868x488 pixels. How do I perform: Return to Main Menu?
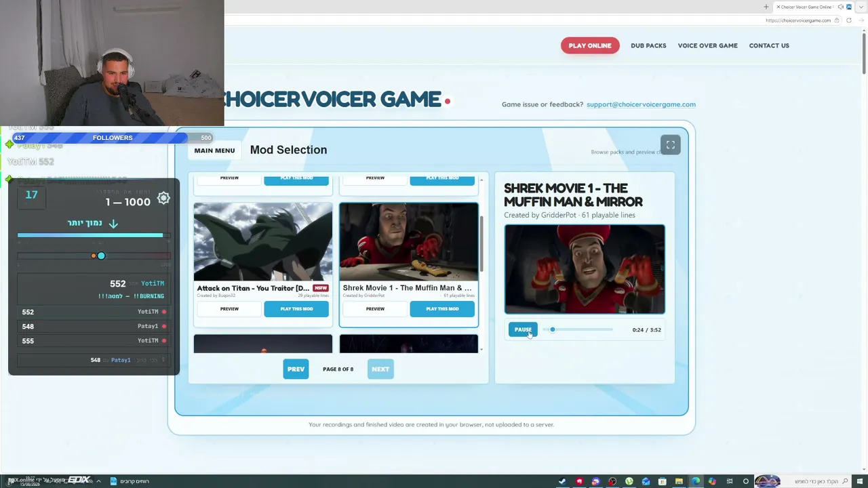(214, 150)
